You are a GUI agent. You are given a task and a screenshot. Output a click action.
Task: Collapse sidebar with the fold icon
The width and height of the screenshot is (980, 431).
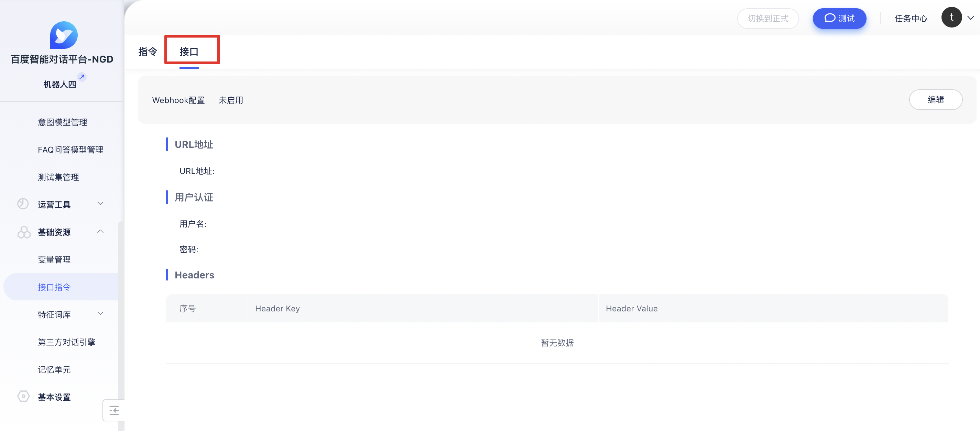click(x=114, y=410)
